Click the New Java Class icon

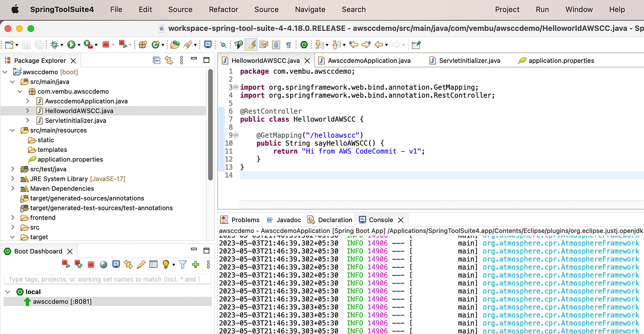[156, 44]
